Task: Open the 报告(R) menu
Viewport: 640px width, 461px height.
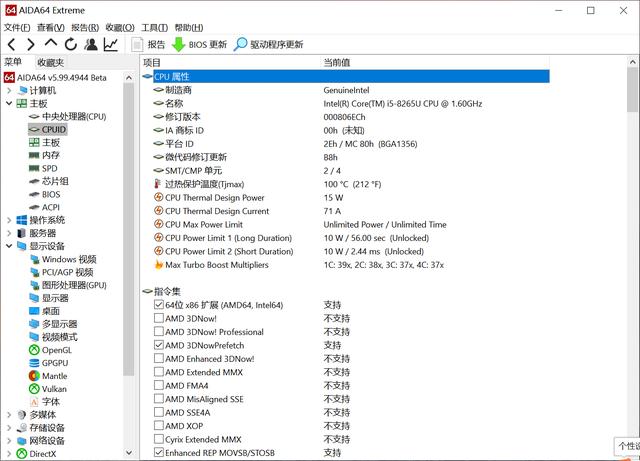Action: 85,27
